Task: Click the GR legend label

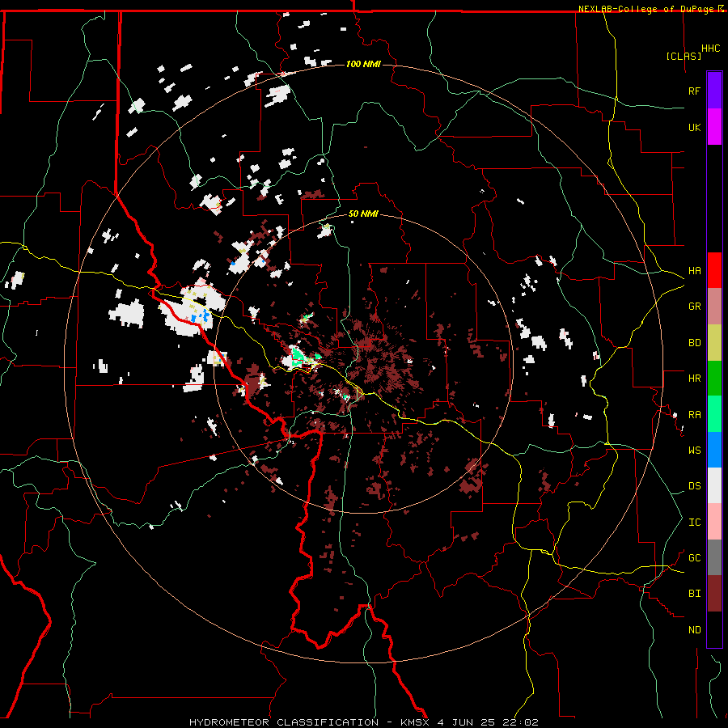Action: pos(694,307)
